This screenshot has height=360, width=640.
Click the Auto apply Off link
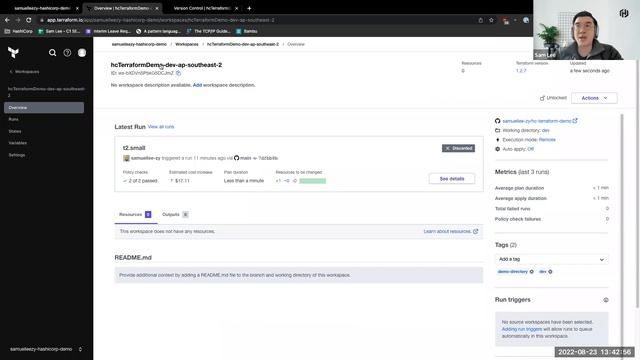[x=531, y=149]
